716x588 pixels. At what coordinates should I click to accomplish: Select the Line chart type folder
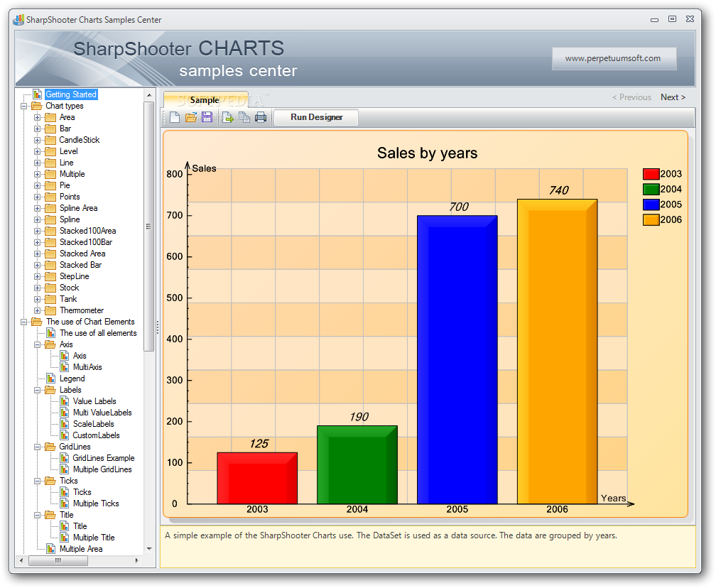click(66, 163)
